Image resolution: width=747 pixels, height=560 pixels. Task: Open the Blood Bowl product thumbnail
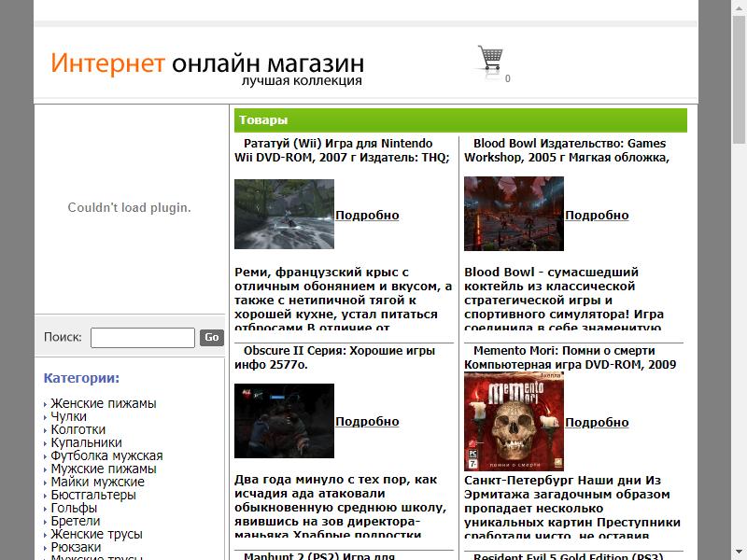(x=514, y=214)
